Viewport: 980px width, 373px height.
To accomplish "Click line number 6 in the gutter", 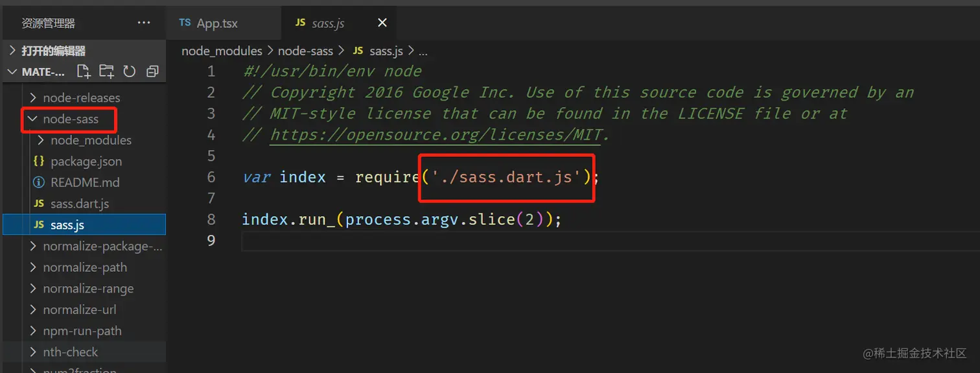I will [x=211, y=177].
